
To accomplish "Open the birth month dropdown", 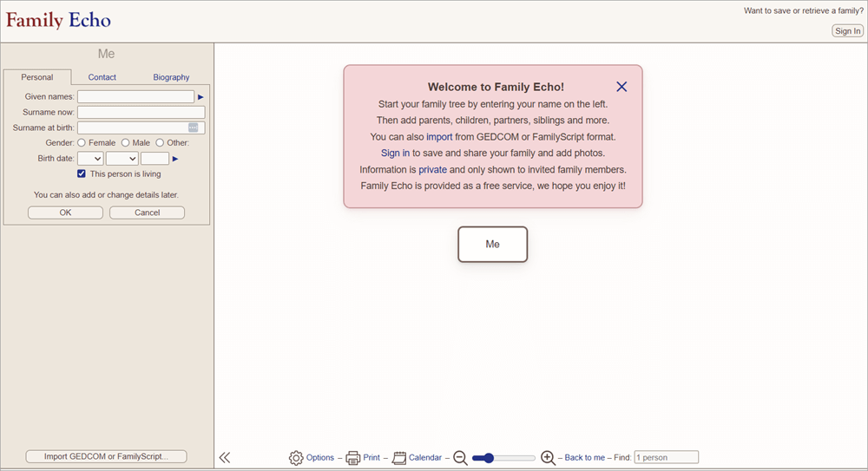I will (122, 158).
